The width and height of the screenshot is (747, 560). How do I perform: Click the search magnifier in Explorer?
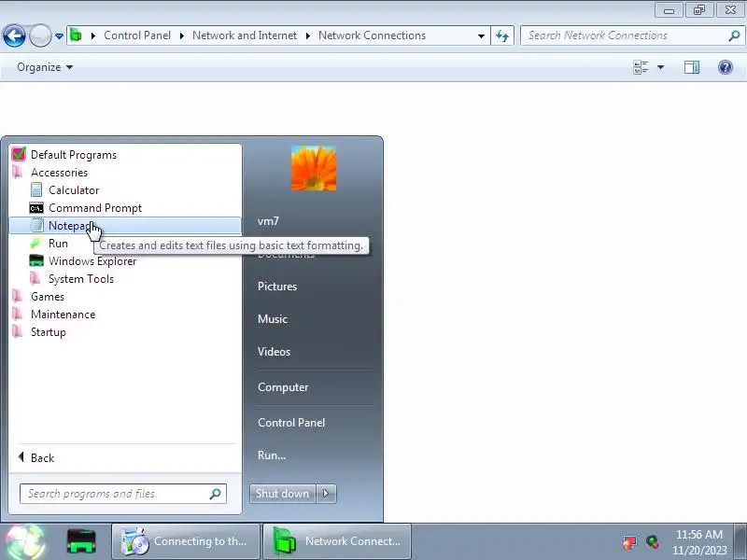point(734,35)
